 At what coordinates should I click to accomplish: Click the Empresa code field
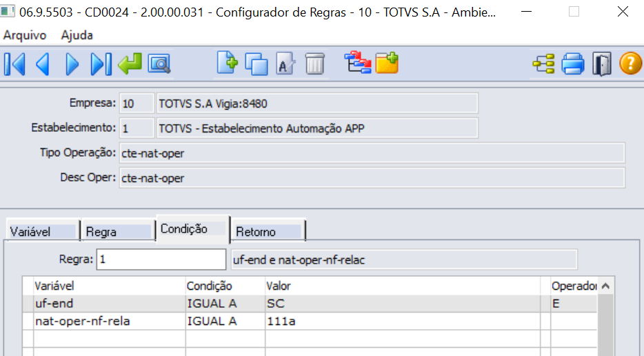point(137,103)
